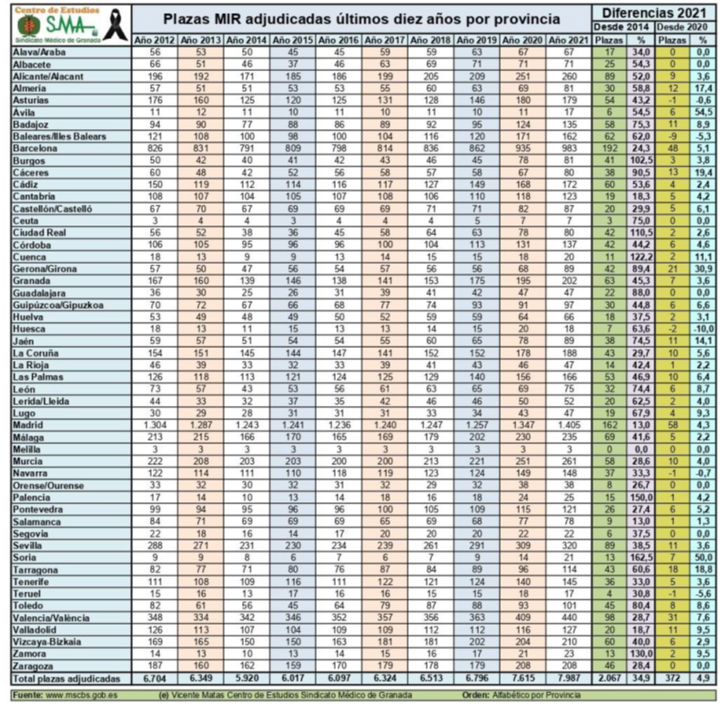Click the 'Desde 2020' sub-header
The width and height of the screenshot is (728, 707).
[682, 27]
